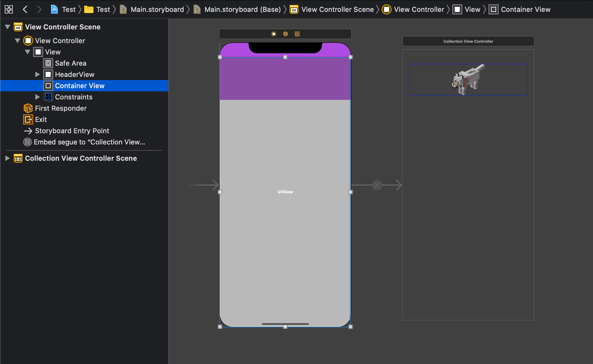
Task: Click the Exit icon in outline
Action: pyautogui.click(x=28, y=119)
